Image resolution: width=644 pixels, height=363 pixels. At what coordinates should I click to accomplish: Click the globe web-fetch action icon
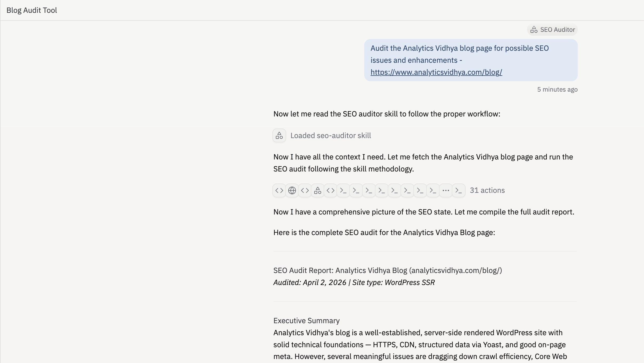tap(292, 190)
